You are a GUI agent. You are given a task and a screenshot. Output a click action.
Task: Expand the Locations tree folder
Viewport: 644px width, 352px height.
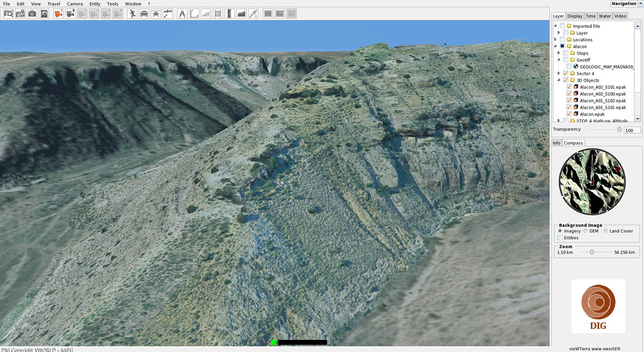(555, 40)
